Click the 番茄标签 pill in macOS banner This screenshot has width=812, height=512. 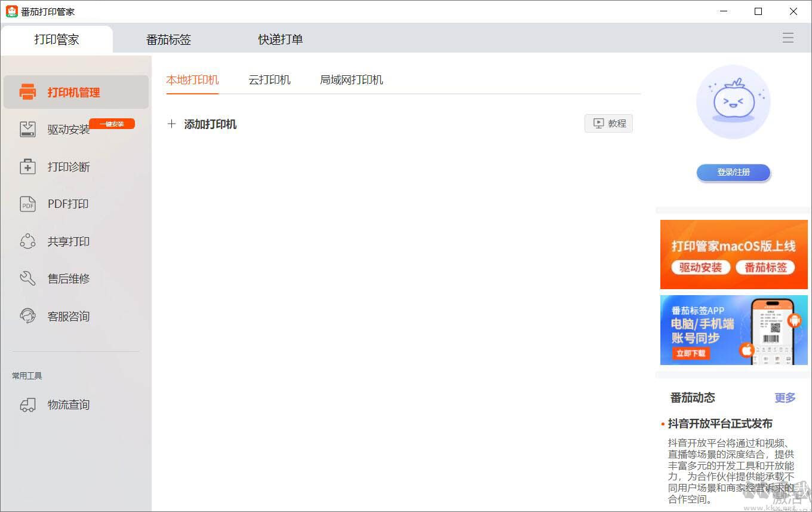point(765,268)
